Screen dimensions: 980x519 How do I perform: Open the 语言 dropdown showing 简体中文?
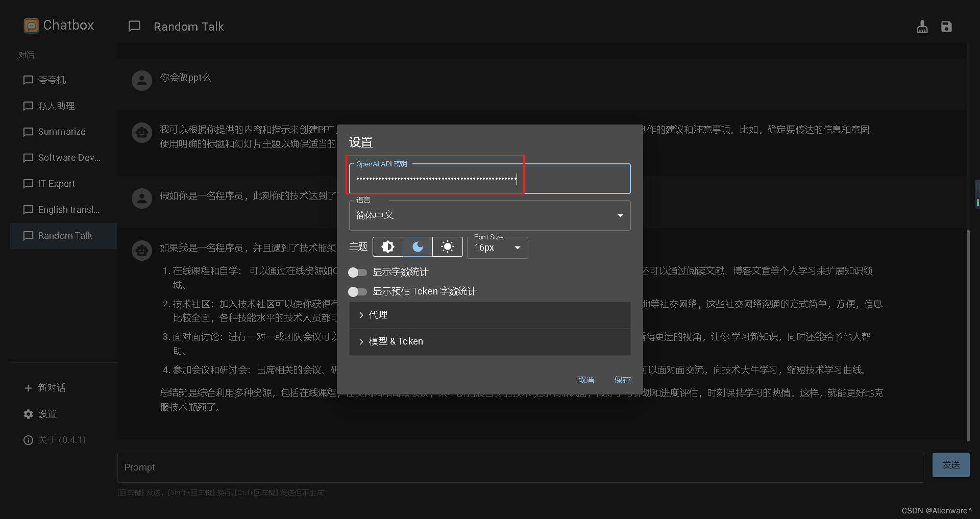pyautogui.click(x=489, y=215)
